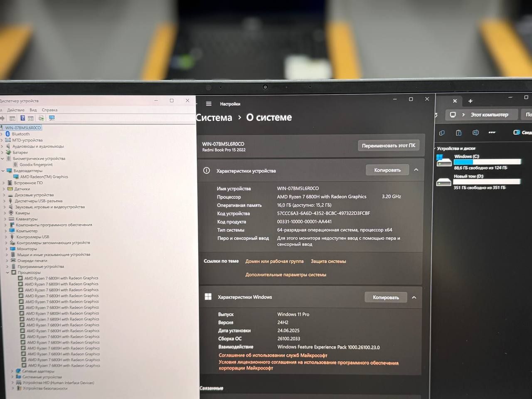Collapse Характеристики Windows section chevron

(x=414, y=297)
